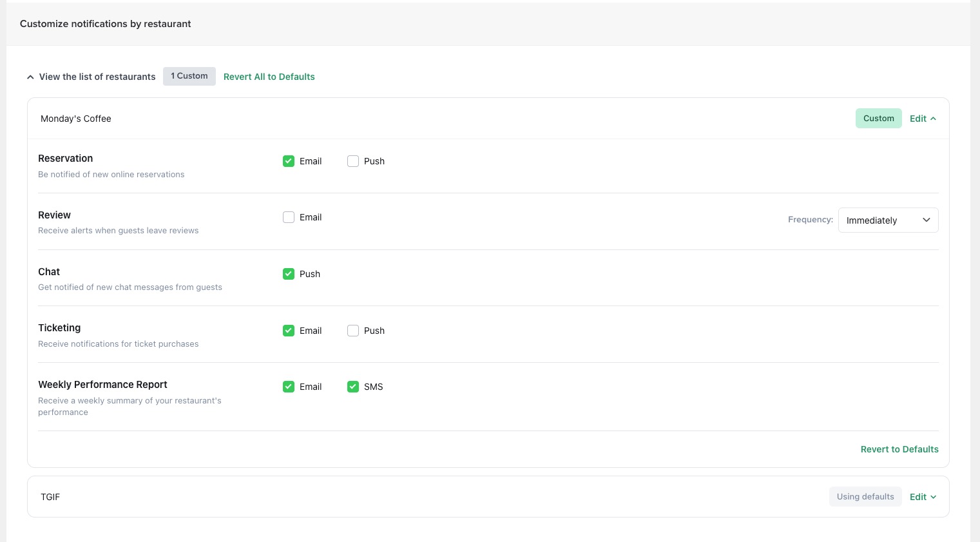Click View the list of restaurants

[97, 77]
